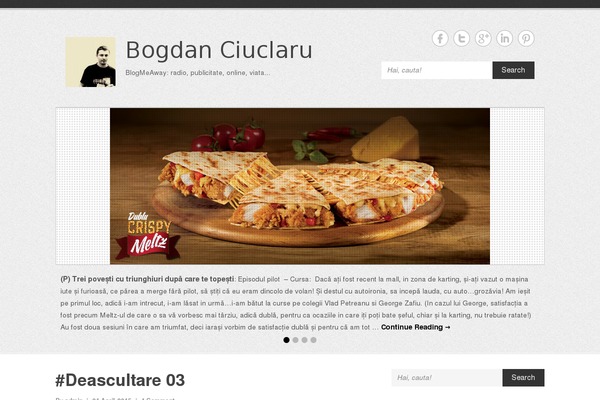Focus the sidebar 'Hai, cauta!' search field
Image resolution: width=600 pixels, height=400 pixels.
coord(447,377)
